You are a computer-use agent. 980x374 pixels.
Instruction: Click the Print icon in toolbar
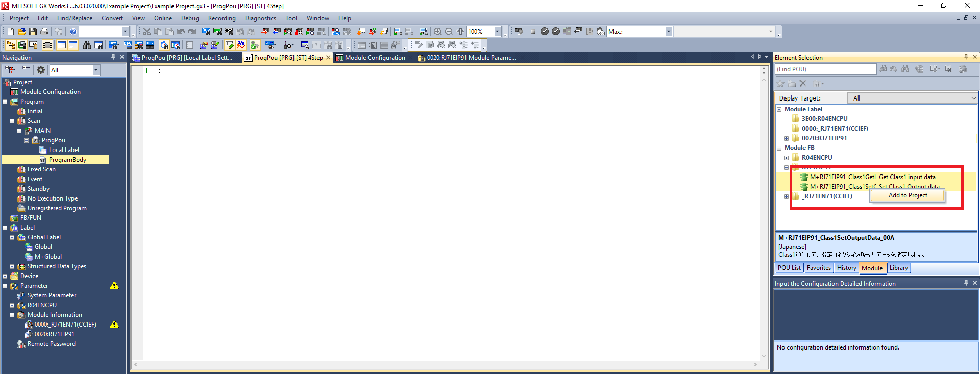pyautogui.click(x=44, y=32)
